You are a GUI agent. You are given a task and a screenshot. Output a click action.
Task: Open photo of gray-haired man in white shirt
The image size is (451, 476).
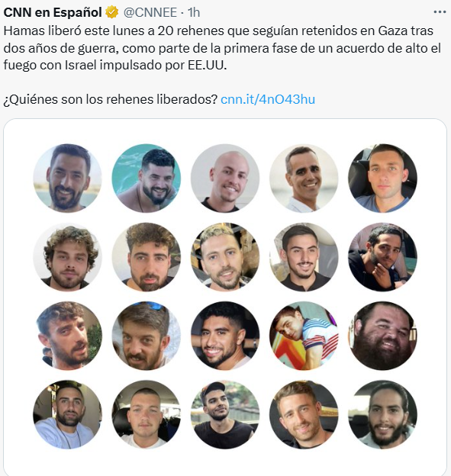tap(304, 178)
